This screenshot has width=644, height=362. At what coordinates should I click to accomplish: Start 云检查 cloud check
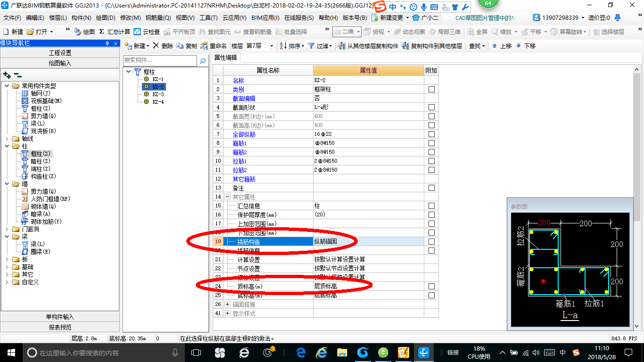(147, 32)
